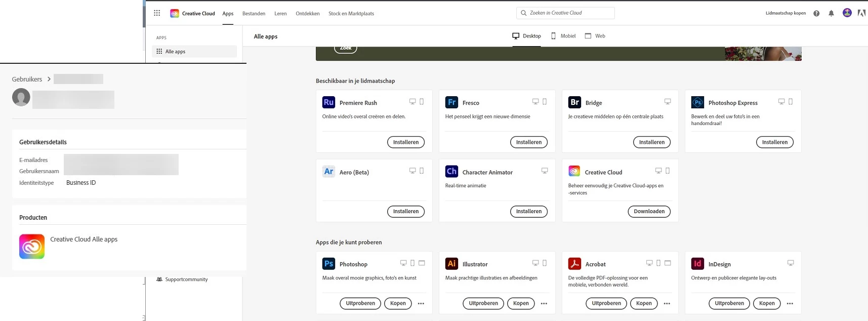Open the Leren tab
This screenshot has height=321, width=868.
coord(280,14)
